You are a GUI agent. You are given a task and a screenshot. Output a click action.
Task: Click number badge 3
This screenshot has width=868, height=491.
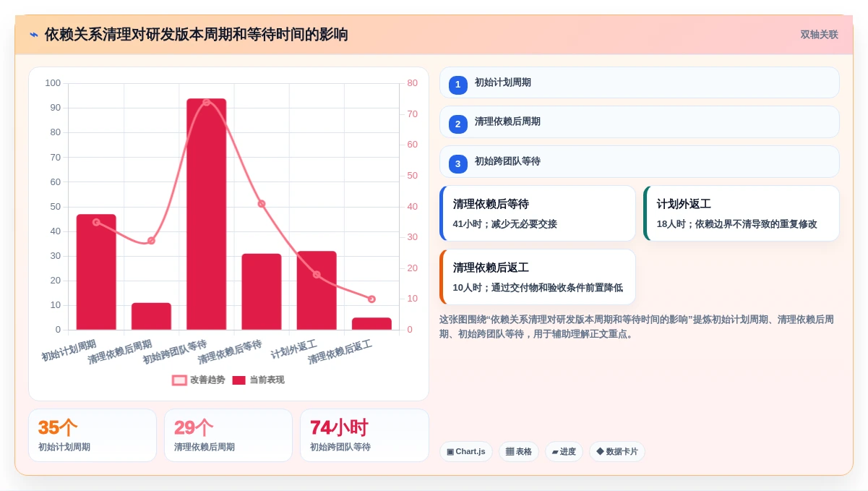tap(458, 164)
